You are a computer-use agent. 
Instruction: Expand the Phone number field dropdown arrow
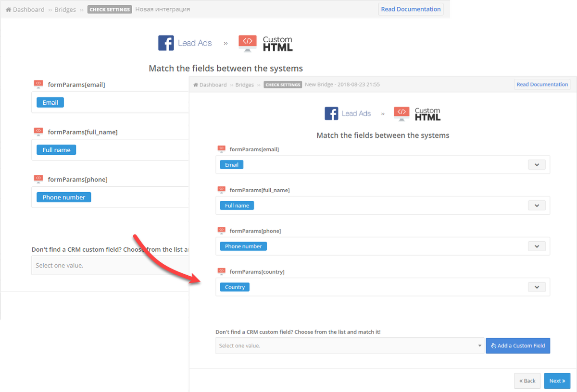(x=537, y=246)
